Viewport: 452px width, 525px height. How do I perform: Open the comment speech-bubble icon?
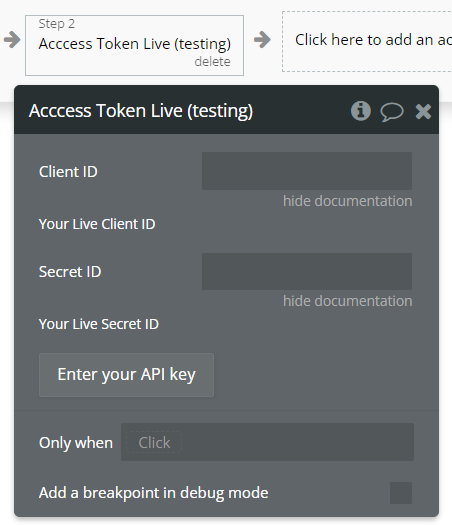click(392, 112)
